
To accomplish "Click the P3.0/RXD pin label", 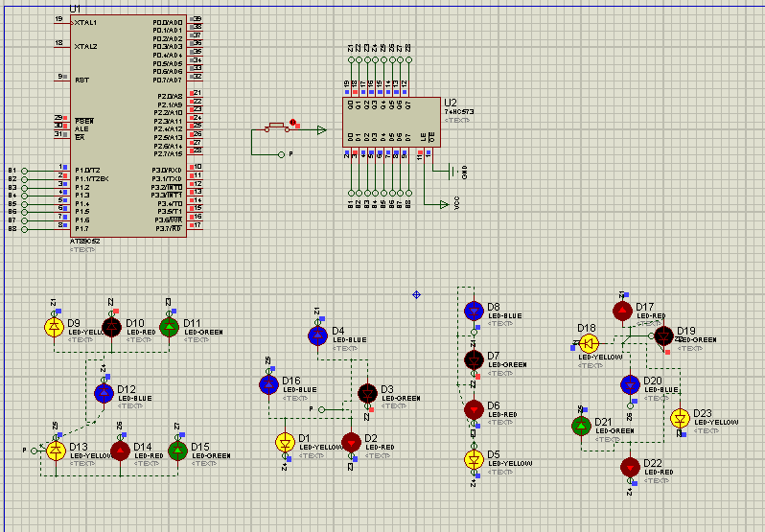I will 167,171.
